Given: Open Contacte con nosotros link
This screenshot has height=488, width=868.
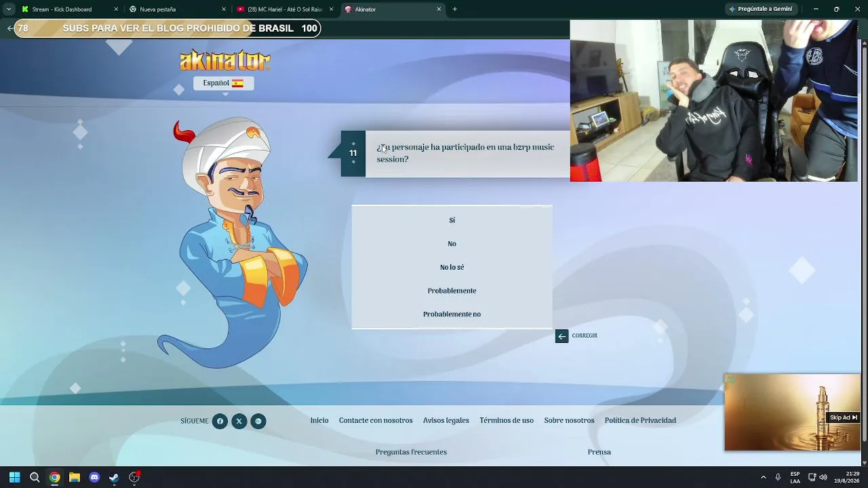Looking at the screenshot, I should [376, 421].
